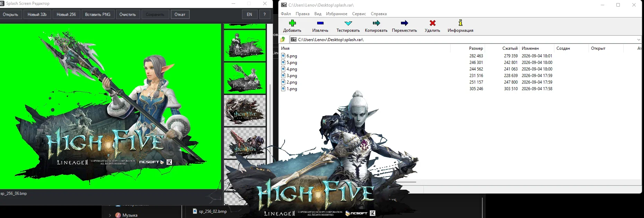Screen dimensions: 644x218
Task: Open the Справка menu
Action: pyautogui.click(x=379, y=14)
